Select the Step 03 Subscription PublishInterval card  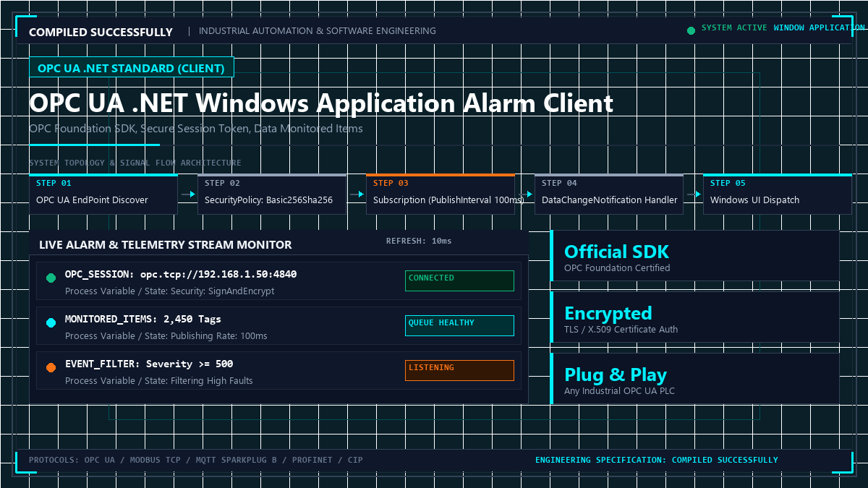[x=441, y=194]
